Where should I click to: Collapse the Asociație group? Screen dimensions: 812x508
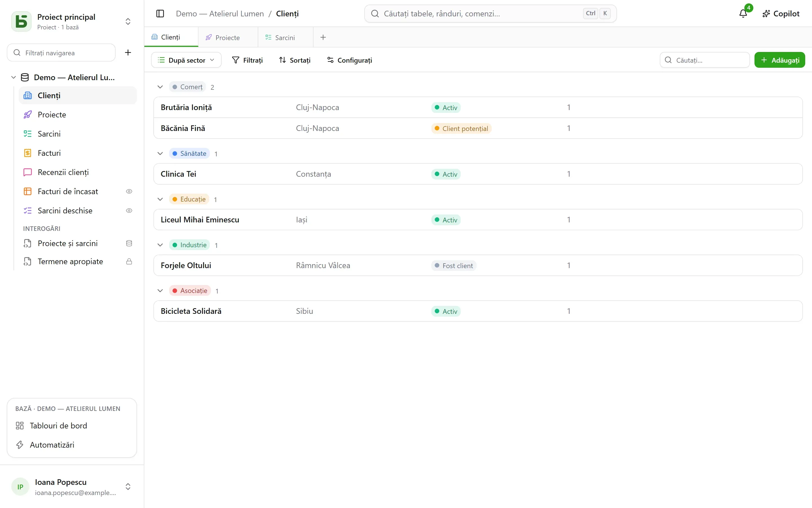pyautogui.click(x=160, y=290)
